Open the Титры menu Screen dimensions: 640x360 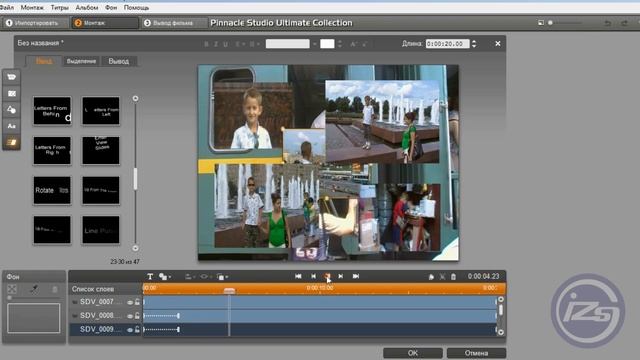[x=60, y=7]
